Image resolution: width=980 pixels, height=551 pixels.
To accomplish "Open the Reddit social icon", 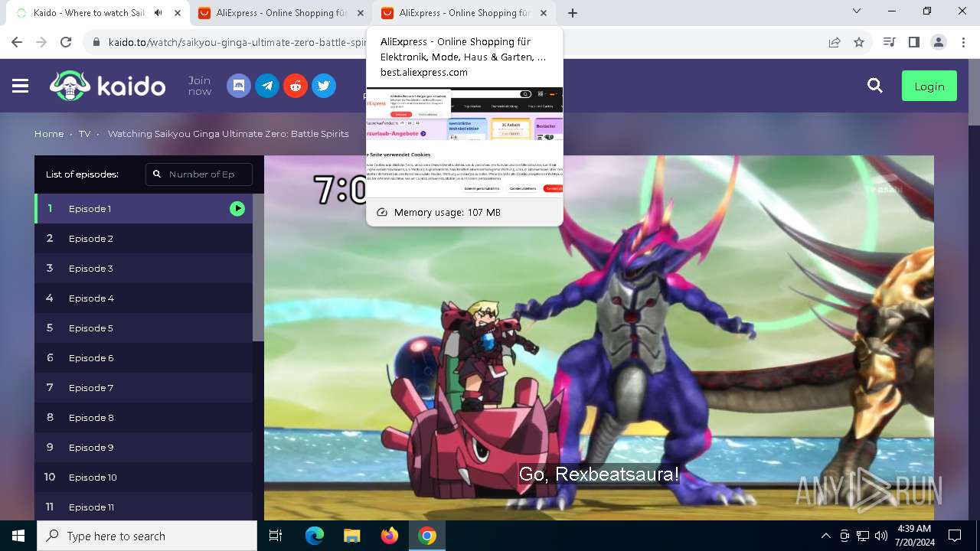I will [296, 86].
